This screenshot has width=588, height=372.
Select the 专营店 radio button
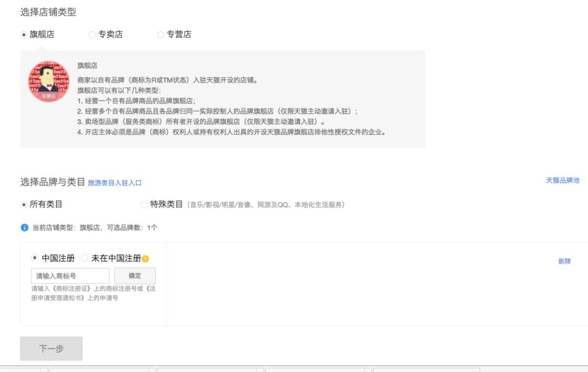click(161, 34)
